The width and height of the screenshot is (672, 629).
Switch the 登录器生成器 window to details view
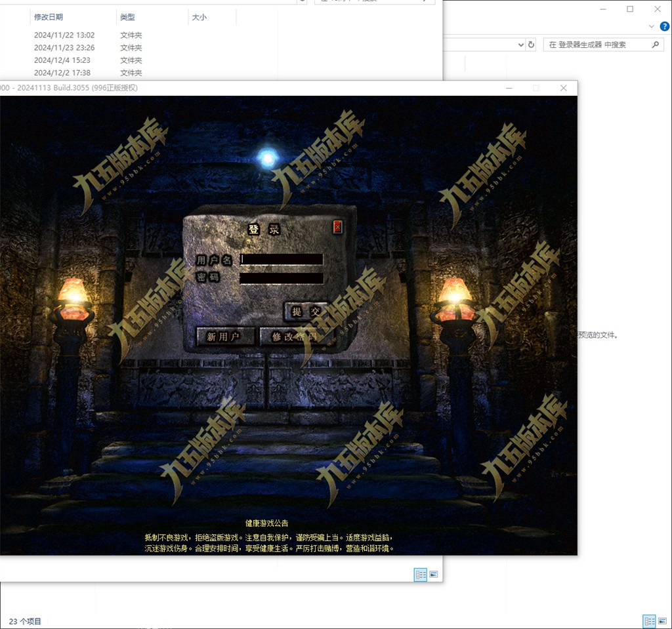pos(649,621)
